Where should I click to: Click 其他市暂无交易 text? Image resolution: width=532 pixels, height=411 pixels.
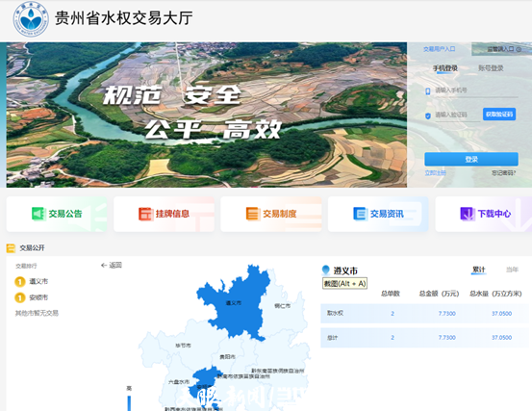click(37, 313)
